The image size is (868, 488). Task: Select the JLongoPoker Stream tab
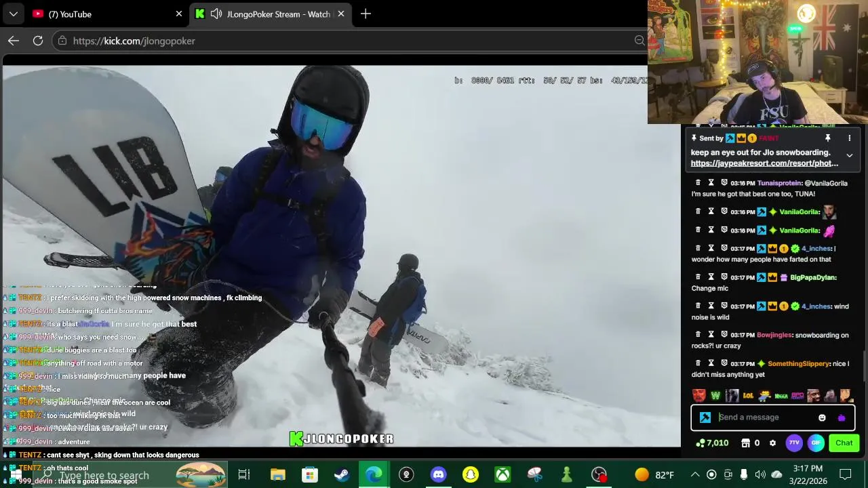(x=271, y=14)
